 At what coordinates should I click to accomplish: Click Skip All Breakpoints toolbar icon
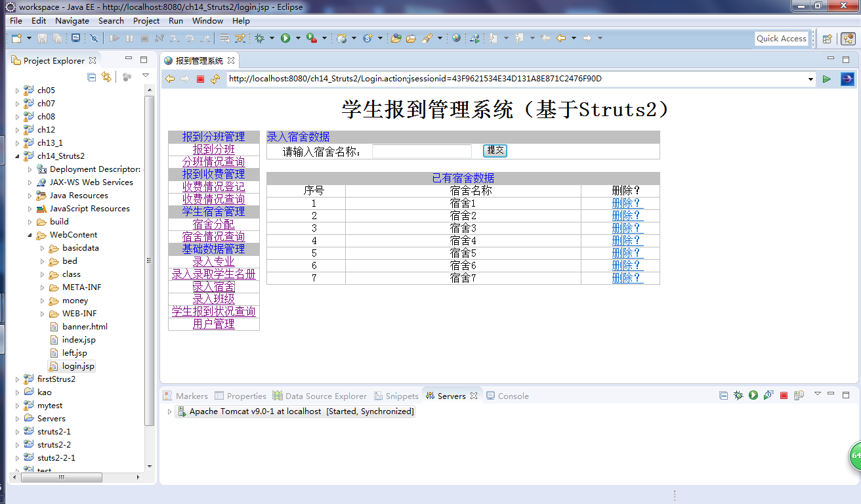pyautogui.click(x=94, y=38)
